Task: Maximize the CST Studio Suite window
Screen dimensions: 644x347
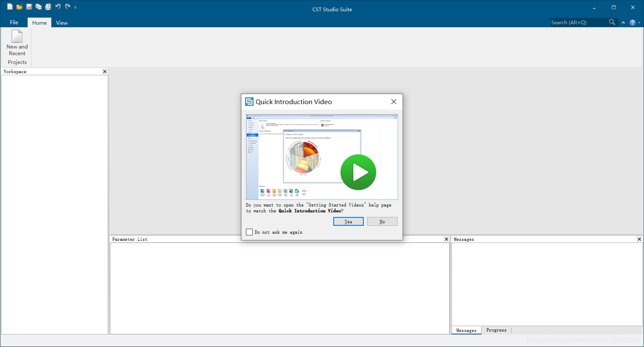Action: point(614,8)
